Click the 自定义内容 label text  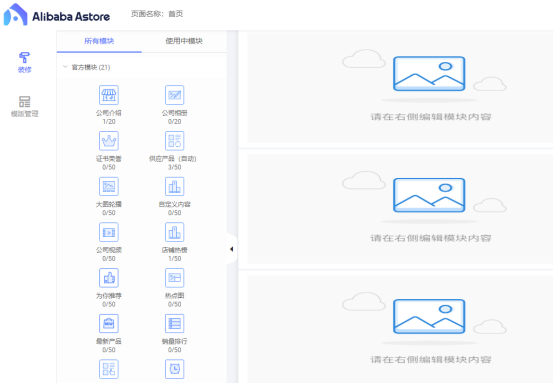(x=175, y=204)
